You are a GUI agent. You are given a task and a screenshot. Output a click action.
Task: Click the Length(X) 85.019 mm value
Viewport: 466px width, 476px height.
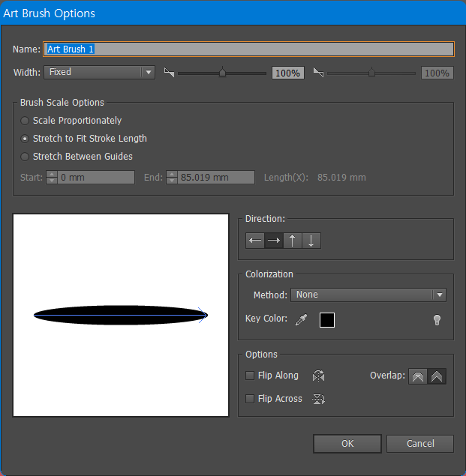[341, 178]
